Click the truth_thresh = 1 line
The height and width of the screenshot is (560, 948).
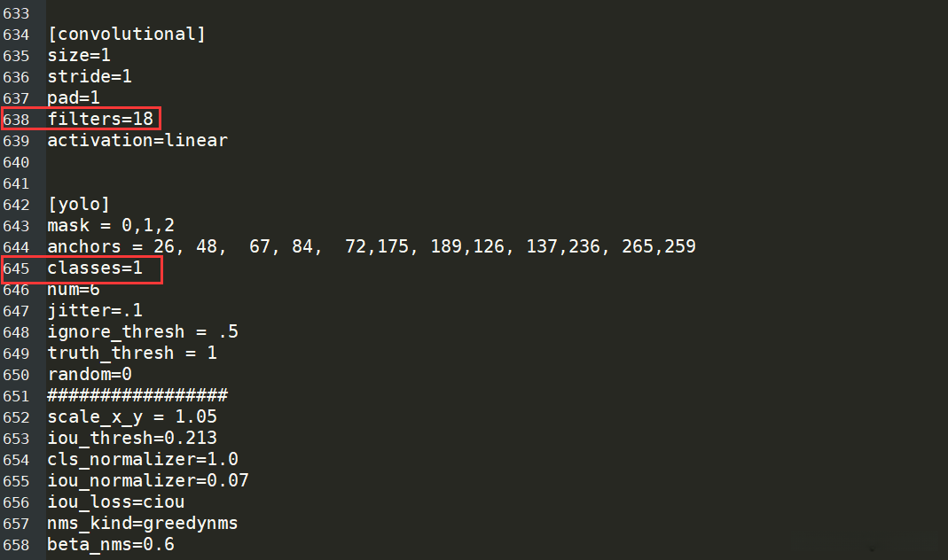pos(132,354)
